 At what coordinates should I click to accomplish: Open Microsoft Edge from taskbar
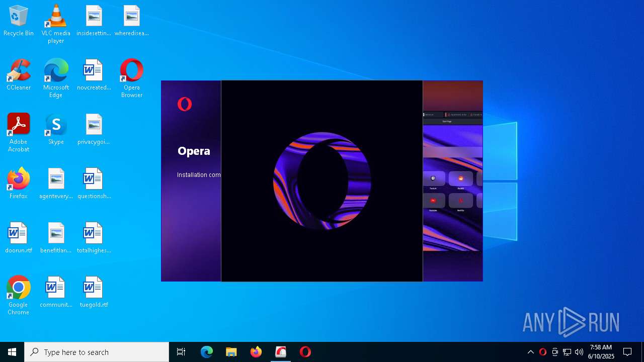pyautogui.click(x=207, y=352)
